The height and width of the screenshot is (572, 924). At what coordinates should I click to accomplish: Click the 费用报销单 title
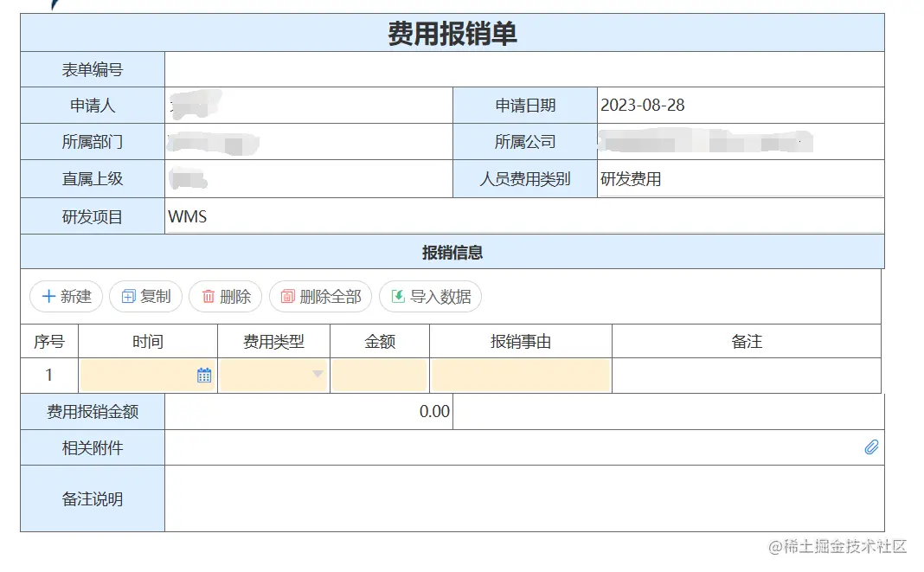pyautogui.click(x=452, y=33)
